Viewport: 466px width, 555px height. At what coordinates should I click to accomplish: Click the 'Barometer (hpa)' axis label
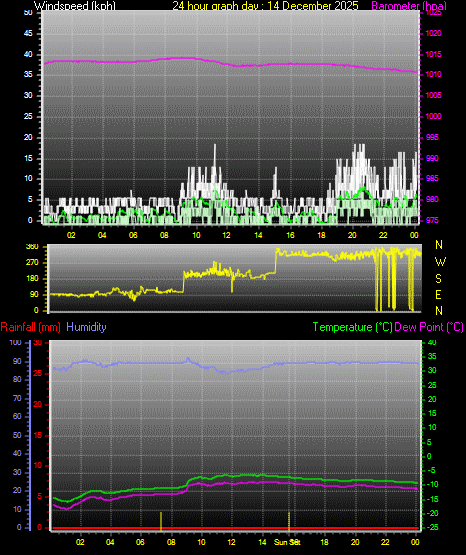click(x=409, y=6)
